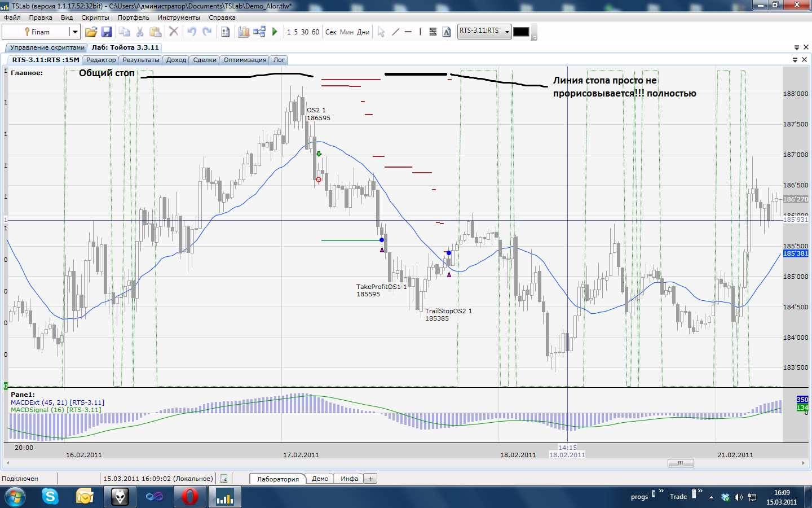This screenshot has height=508, width=812.
Task: Switch to the Оптимизация tab
Action: tap(245, 60)
